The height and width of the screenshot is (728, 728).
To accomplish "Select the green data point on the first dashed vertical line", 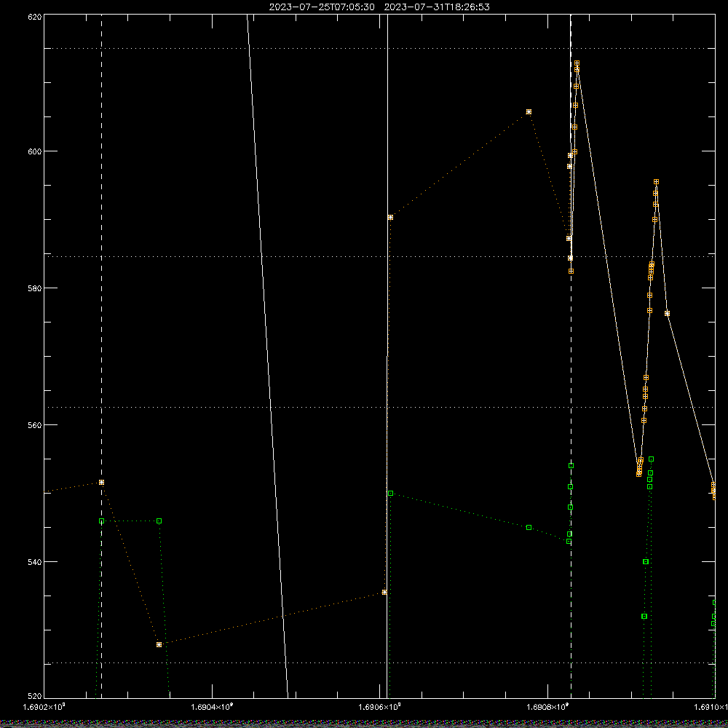I will tap(102, 521).
